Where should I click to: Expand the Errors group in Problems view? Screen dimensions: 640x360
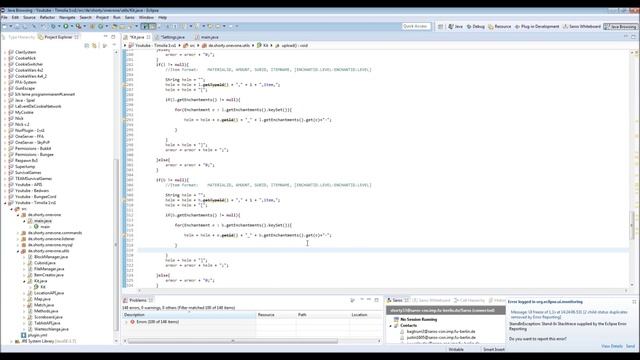(126, 322)
